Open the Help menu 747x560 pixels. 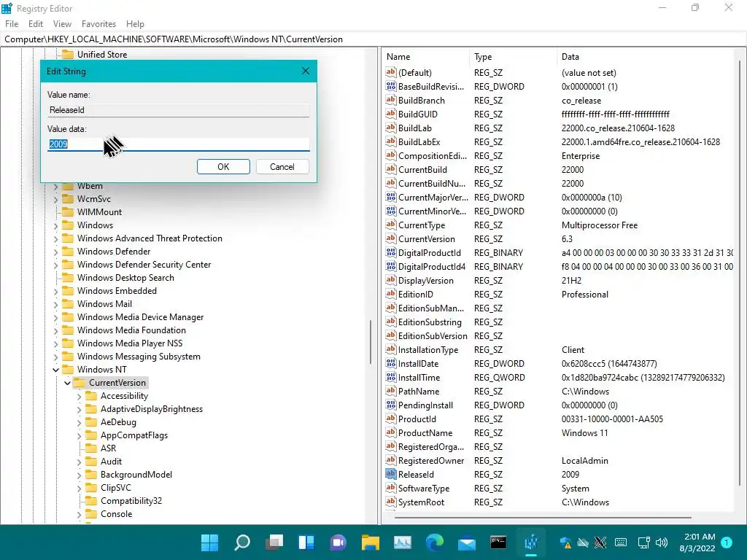click(135, 24)
